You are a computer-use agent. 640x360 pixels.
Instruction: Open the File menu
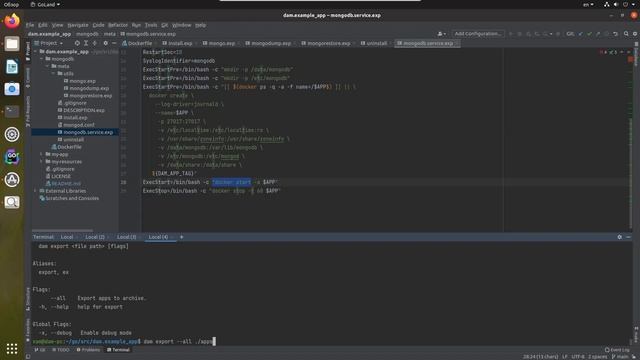pos(30,25)
